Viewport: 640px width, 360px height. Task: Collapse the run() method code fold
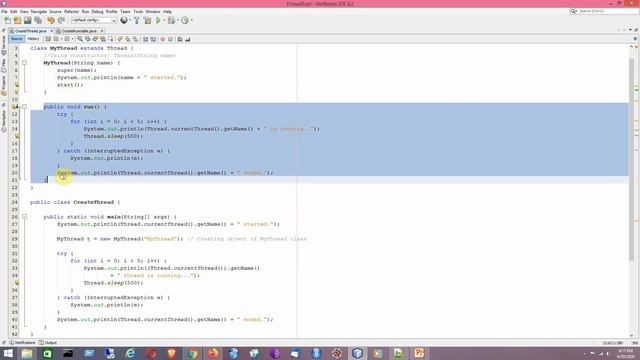tap(24, 107)
